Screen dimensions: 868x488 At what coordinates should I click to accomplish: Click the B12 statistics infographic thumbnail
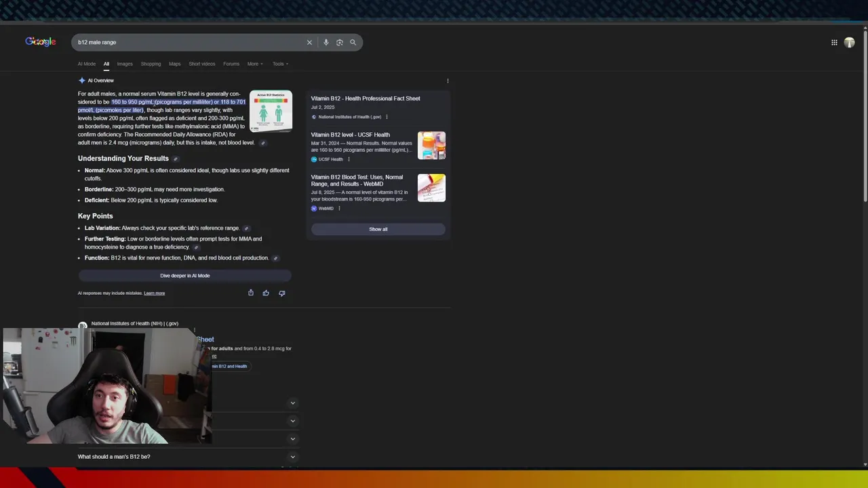coord(271,111)
